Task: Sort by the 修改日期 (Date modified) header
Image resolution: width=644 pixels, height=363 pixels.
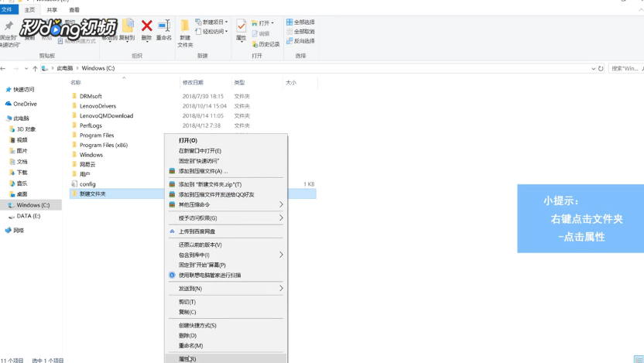Action: click(193, 83)
